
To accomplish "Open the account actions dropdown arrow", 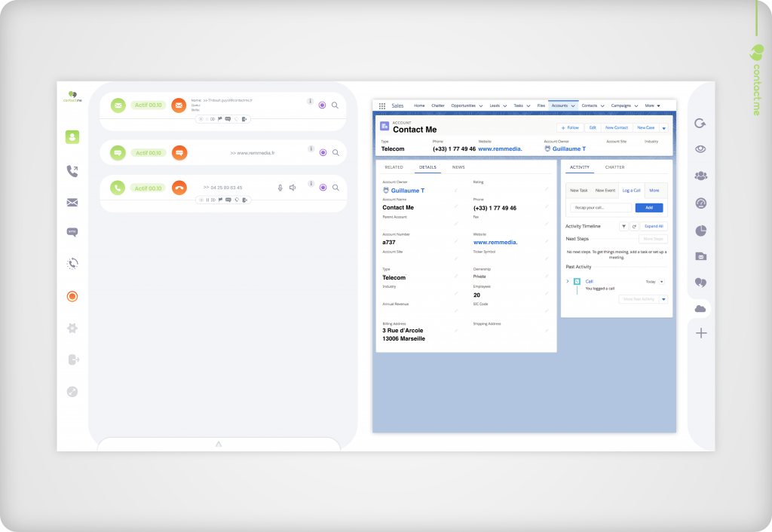I will [x=663, y=128].
